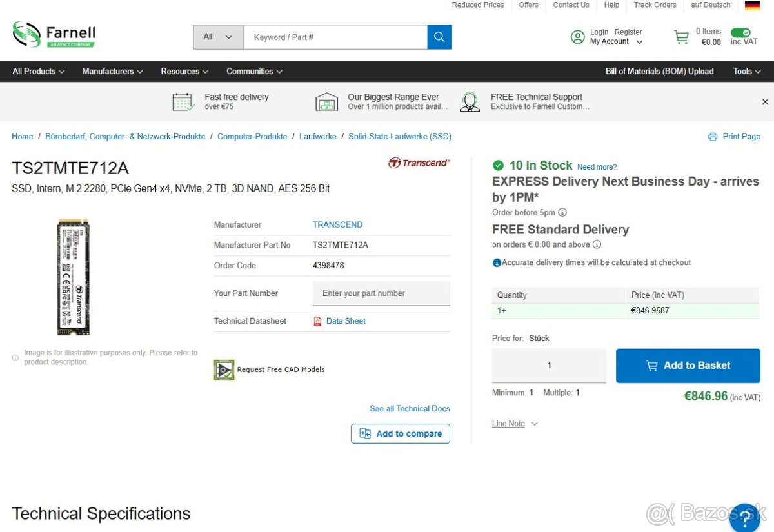Dismiss the delivery banner with the X

[765, 101]
